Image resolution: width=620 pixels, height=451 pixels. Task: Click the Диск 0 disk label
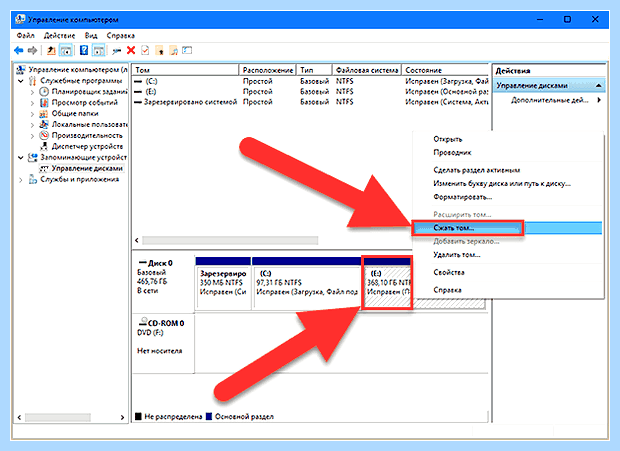[x=160, y=263]
